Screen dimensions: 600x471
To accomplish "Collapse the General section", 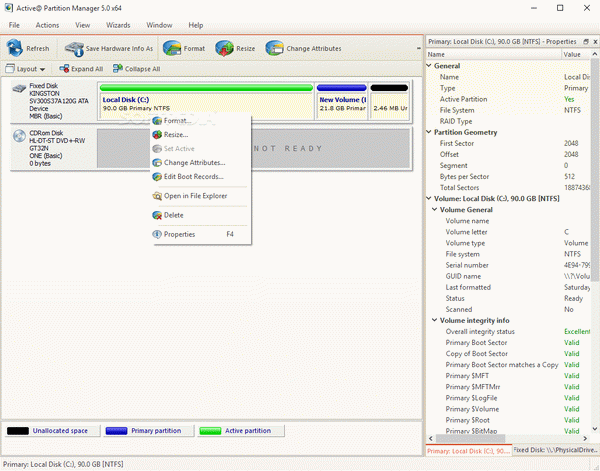I will [429, 66].
